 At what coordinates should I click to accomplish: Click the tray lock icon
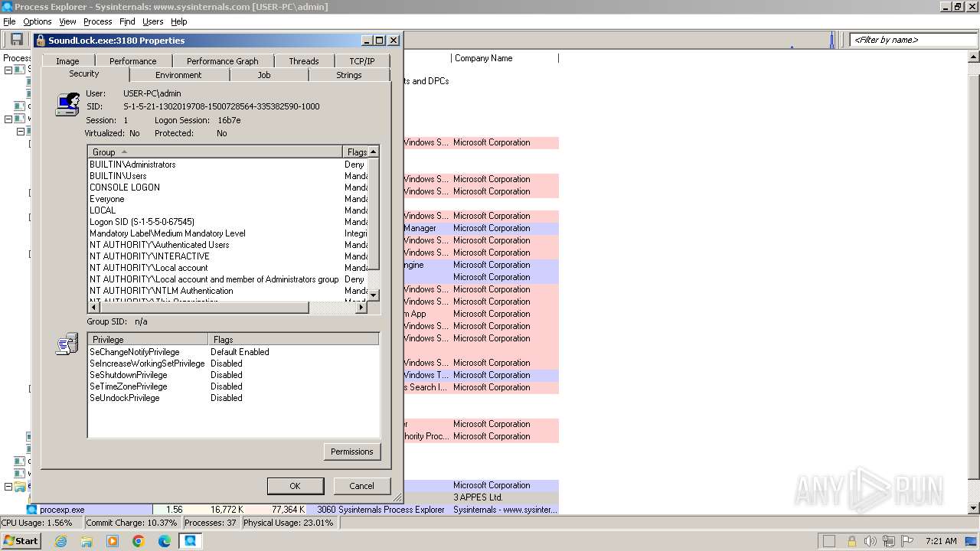[851, 541]
